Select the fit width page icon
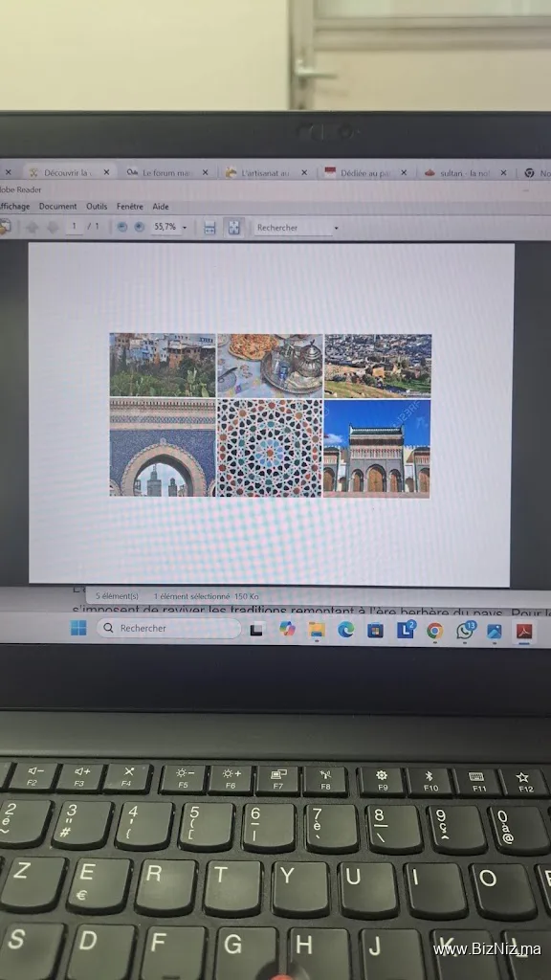The height and width of the screenshot is (980, 551). coord(209,228)
